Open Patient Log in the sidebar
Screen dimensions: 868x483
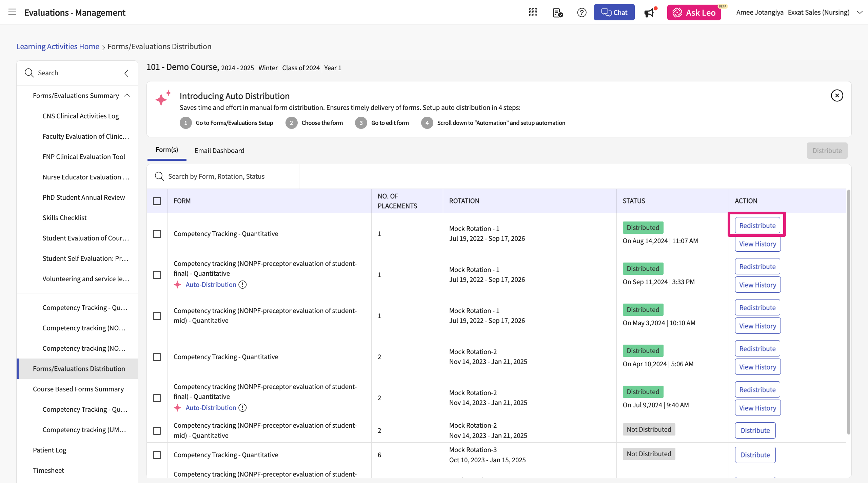point(50,450)
